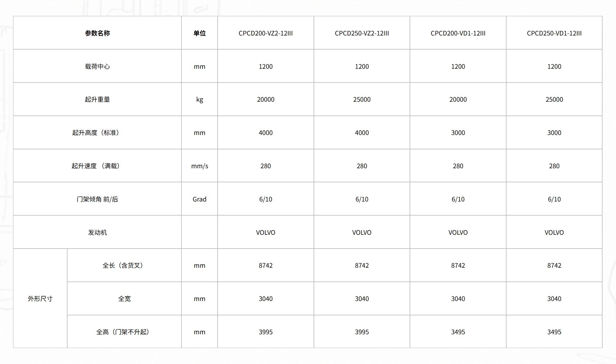The width and height of the screenshot is (616, 364).
Task: Click the kg unit cell
Action: click(x=199, y=99)
